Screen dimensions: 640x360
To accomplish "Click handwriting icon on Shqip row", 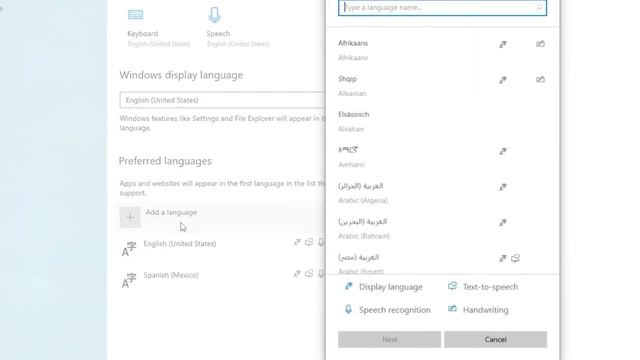I will [540, 79].
